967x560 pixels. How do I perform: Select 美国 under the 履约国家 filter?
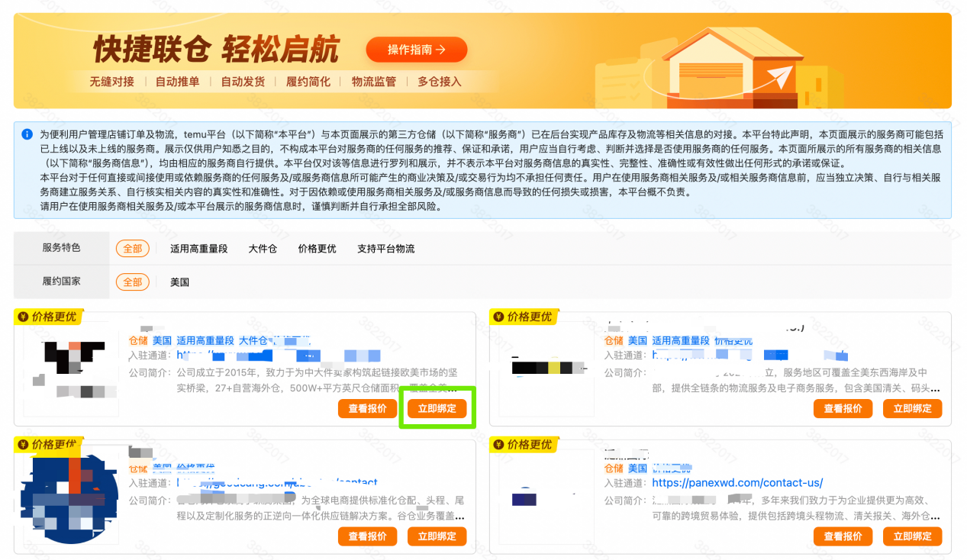coord(180,282)
